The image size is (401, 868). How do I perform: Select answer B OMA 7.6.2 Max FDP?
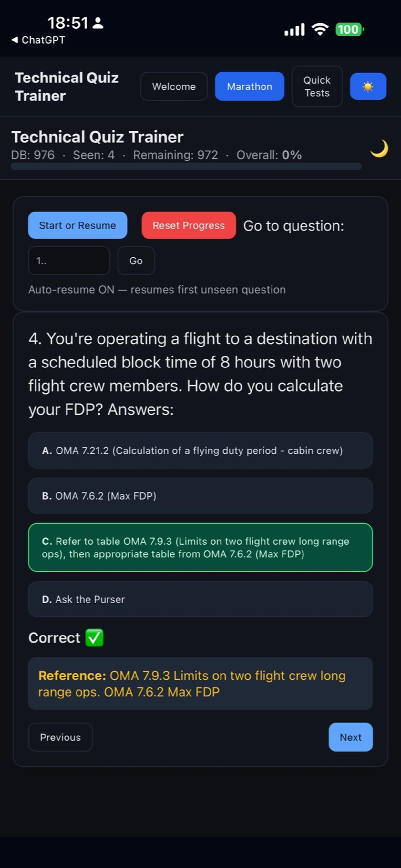click(x=200, y=496)
